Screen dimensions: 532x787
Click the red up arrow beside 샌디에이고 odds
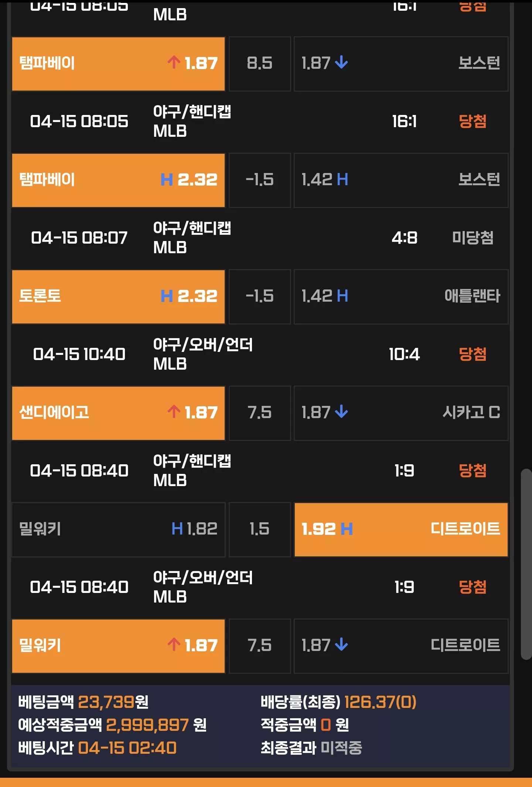click(174, 411)
